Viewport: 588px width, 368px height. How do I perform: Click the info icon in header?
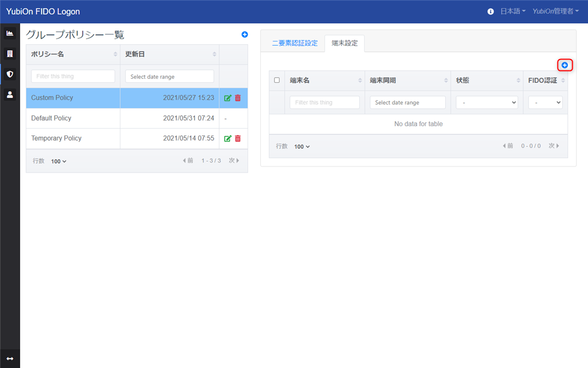(x=490, y=11)
